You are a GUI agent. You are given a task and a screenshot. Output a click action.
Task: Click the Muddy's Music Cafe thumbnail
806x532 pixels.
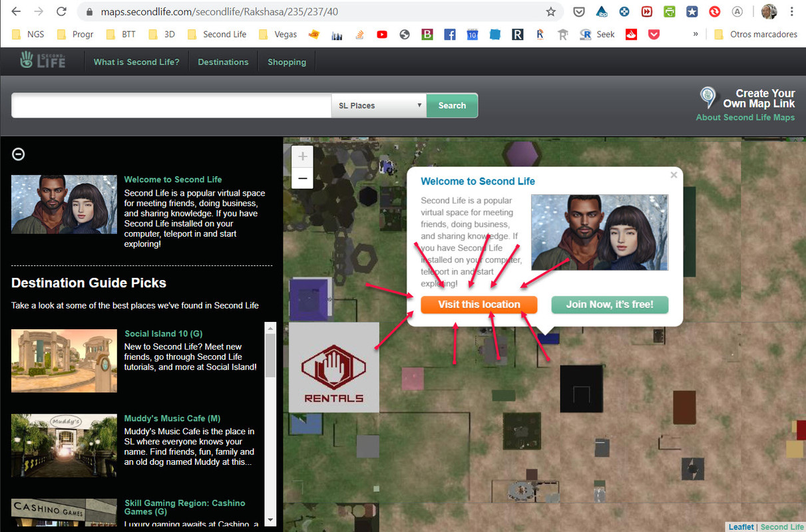coord(64,446)
